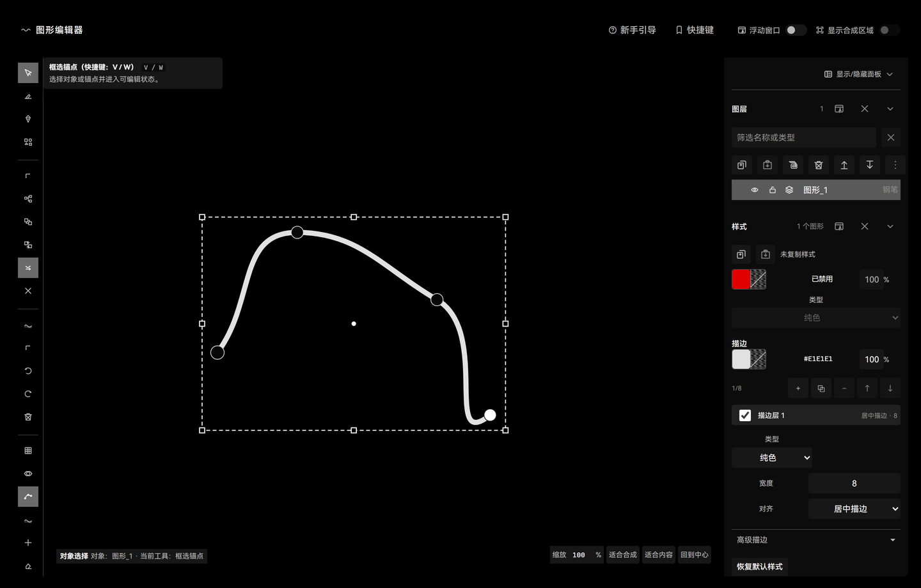Open the 对齐 居中描边 dropdown

854,509
